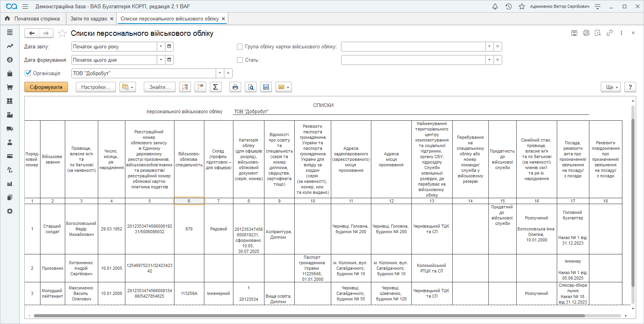Switch to Звіти по кадрах tab

(x=89, y=19)
